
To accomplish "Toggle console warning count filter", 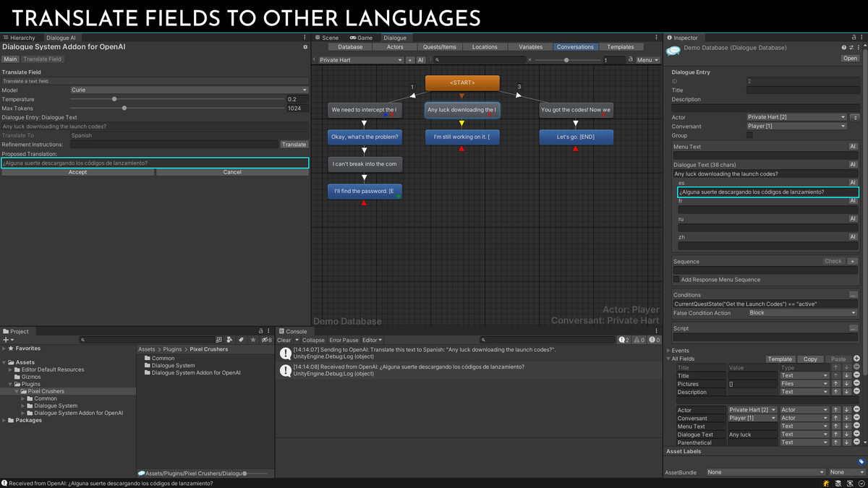I will point(639,340).
